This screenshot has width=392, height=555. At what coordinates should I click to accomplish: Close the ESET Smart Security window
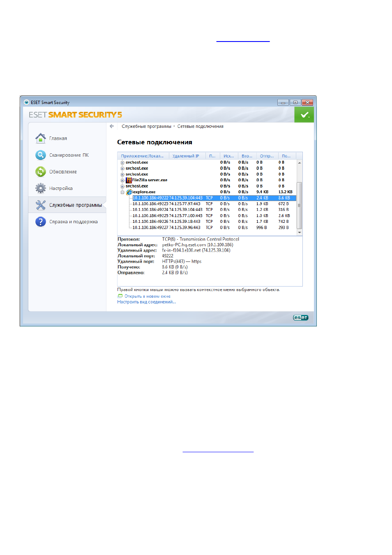coord(307,102)
